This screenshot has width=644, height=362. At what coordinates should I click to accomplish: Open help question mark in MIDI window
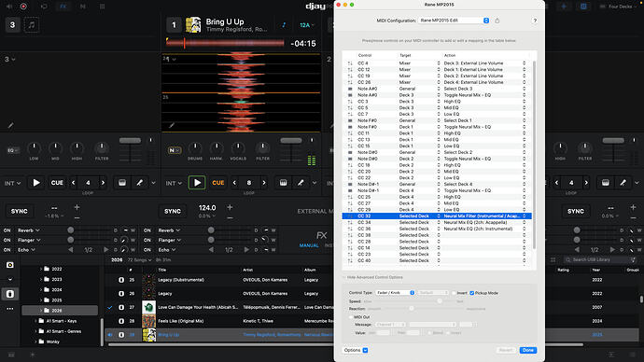tap(535, 21)
